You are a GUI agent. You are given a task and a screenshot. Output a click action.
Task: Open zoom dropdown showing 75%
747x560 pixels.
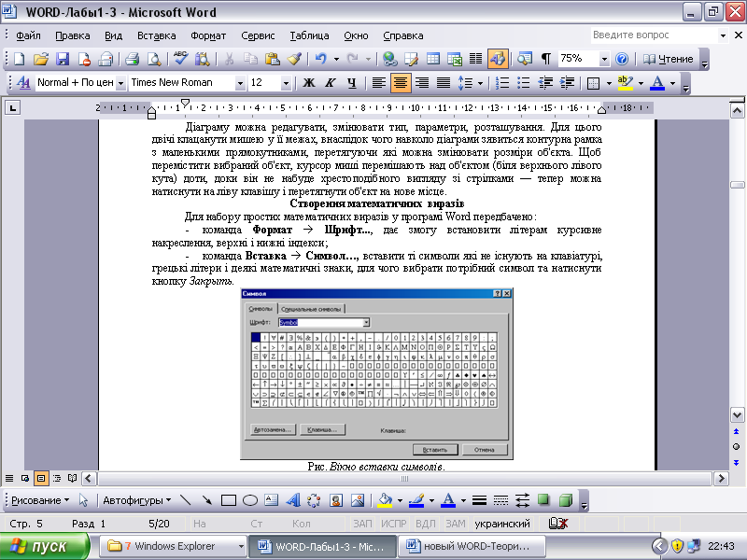[604, 59]
